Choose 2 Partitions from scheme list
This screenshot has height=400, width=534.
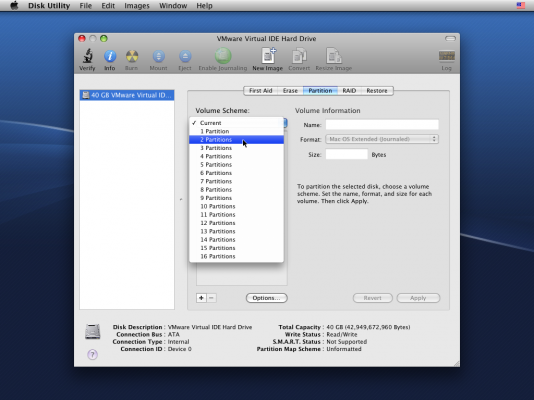click(236, 140)
